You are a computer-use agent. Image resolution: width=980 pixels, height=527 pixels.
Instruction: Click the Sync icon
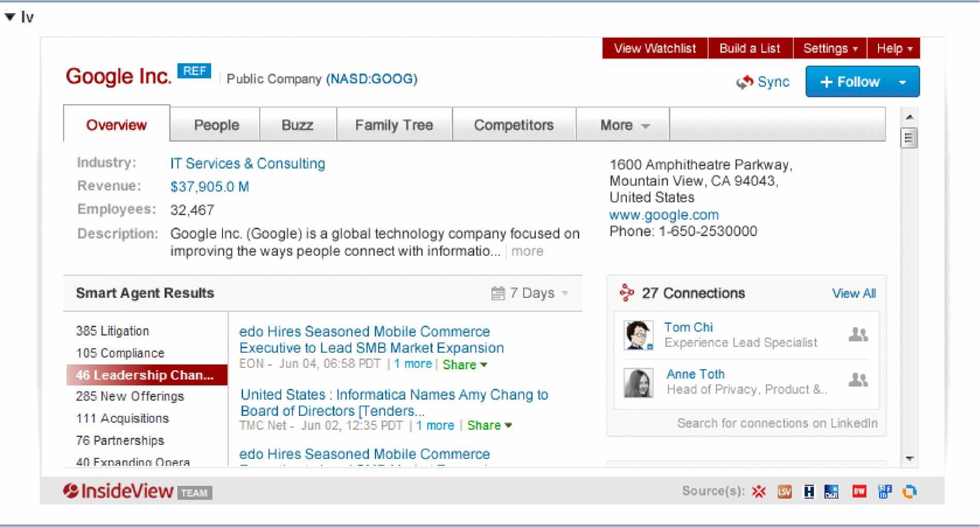[745, 82]
